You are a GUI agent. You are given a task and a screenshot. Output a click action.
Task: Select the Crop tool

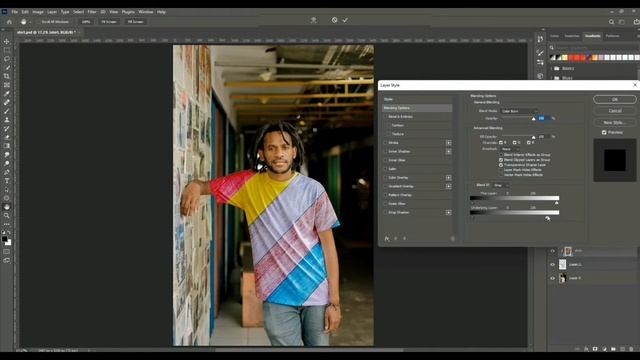pos(7,76)
